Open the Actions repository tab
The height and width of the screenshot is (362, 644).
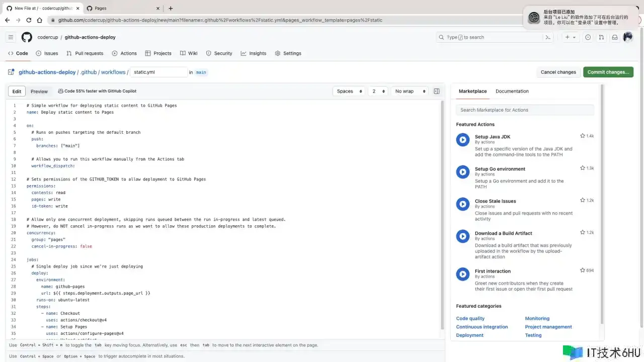pos(124,53)
